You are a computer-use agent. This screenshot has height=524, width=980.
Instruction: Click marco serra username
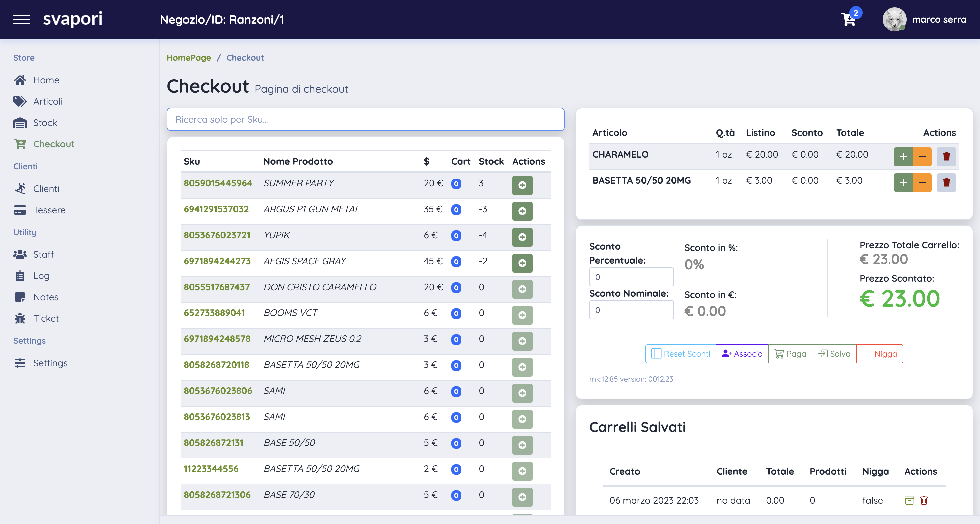coord(939,19)
